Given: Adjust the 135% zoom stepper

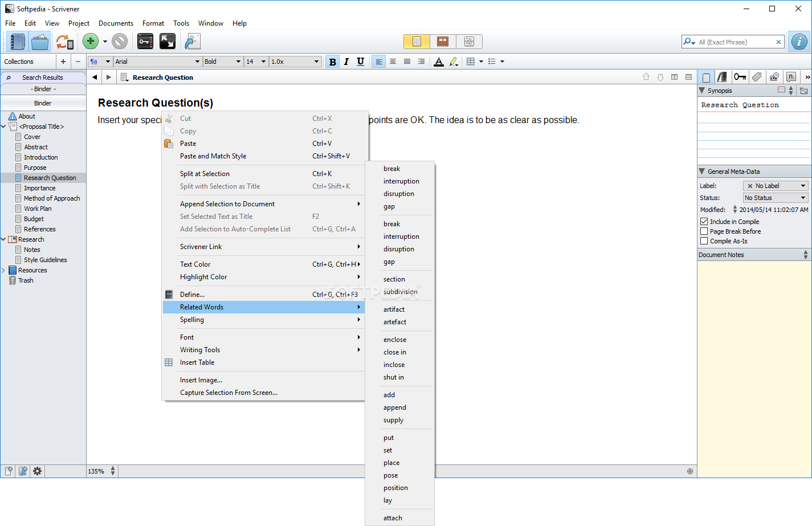Looking at the screenshot, I should point(113,471).
